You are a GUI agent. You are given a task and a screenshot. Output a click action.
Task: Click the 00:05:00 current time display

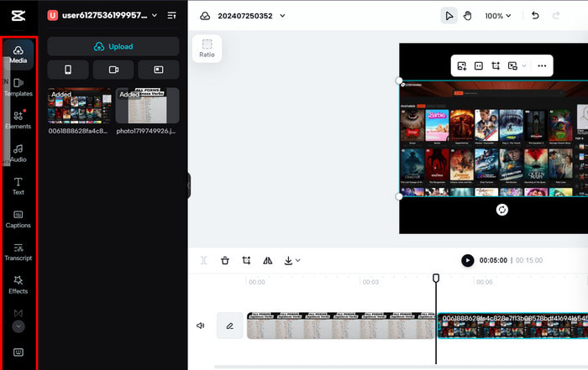tap(493, 260)
